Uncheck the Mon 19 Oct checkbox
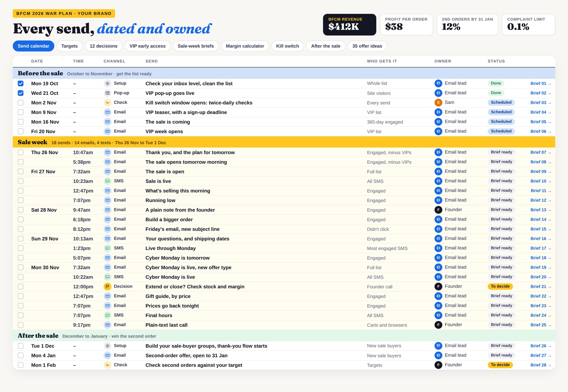 20,84
